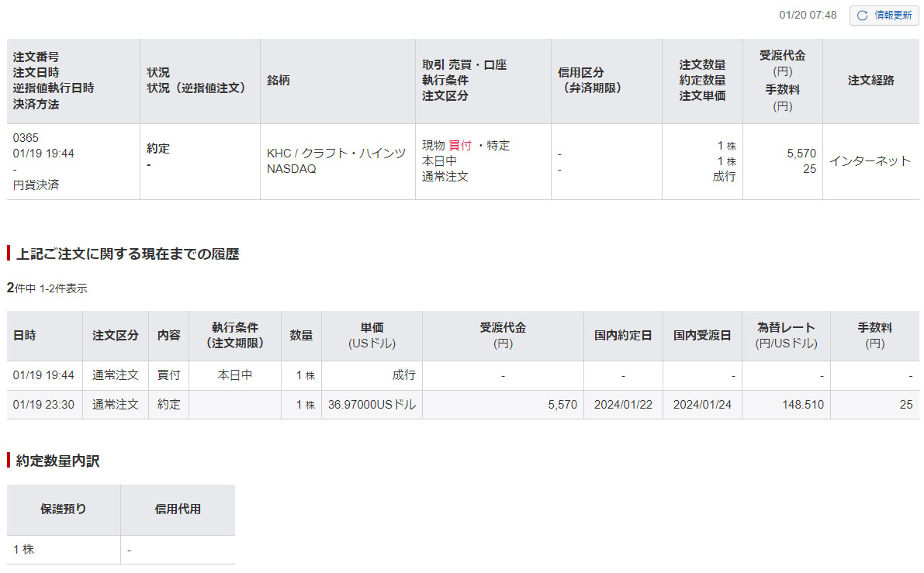Click the 保護預り column header
The width and height of the screenshot is (924, 573).
(64, 509)
